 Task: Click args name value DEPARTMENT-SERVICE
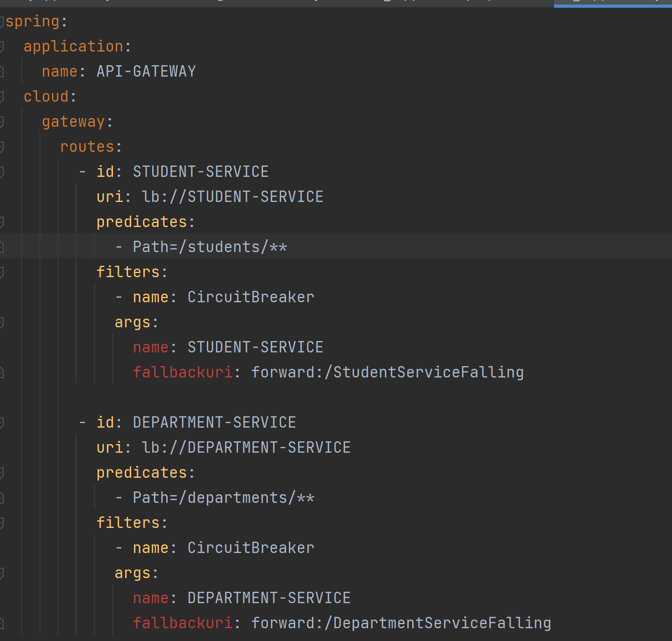point(269,598)
